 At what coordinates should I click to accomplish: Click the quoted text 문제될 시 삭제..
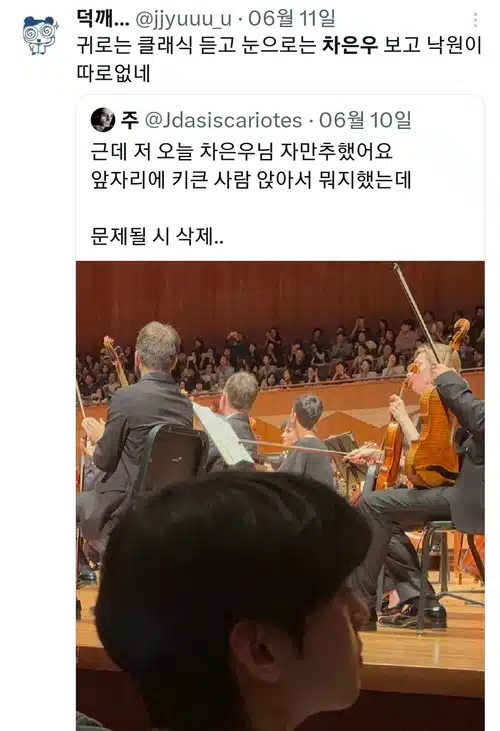pos(157,237)
